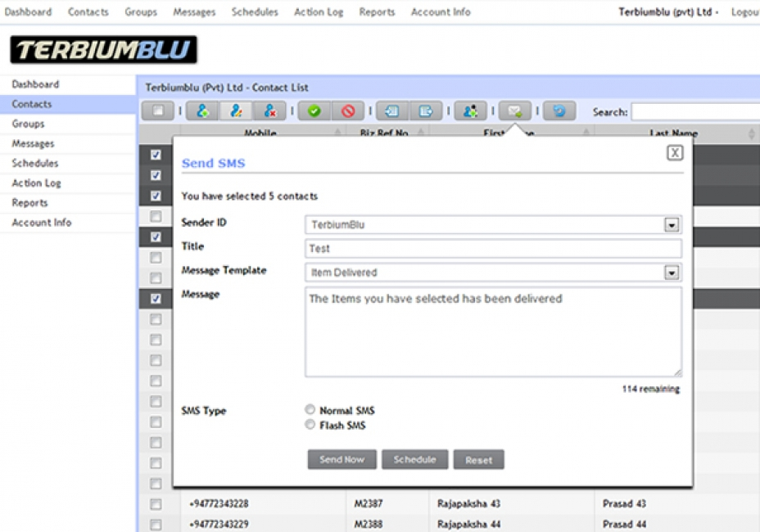This screenshot has height=532, width=760.
Task: Select Contacts in the sidebar
Action: coord(68,104)
